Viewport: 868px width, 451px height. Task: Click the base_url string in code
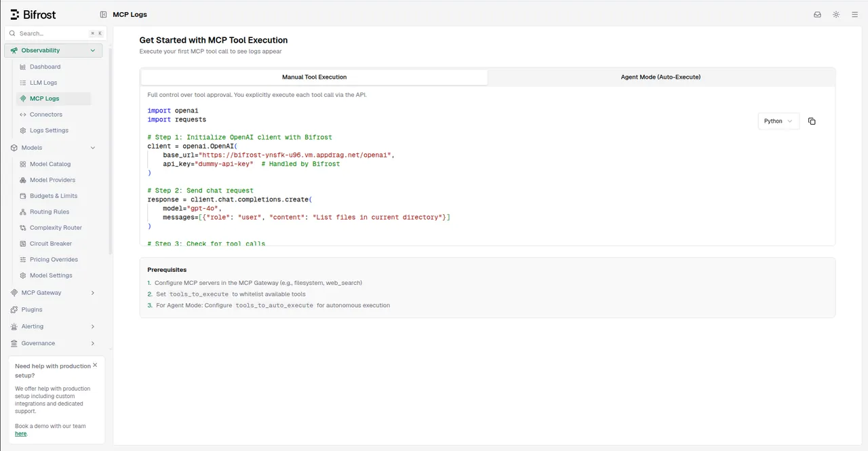pyautogui.click(x=295, y=155)
